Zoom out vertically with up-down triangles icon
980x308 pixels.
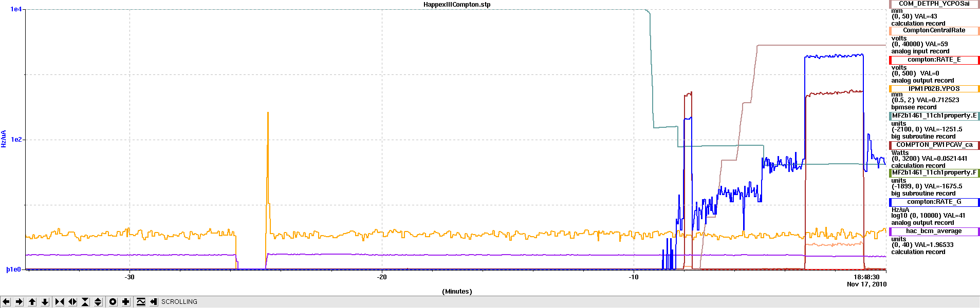[98, 302]
